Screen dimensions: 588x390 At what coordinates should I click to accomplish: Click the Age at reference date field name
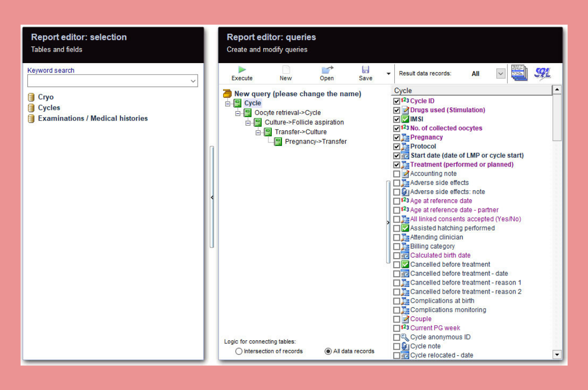pyautogui.click(x=441, y=201)
